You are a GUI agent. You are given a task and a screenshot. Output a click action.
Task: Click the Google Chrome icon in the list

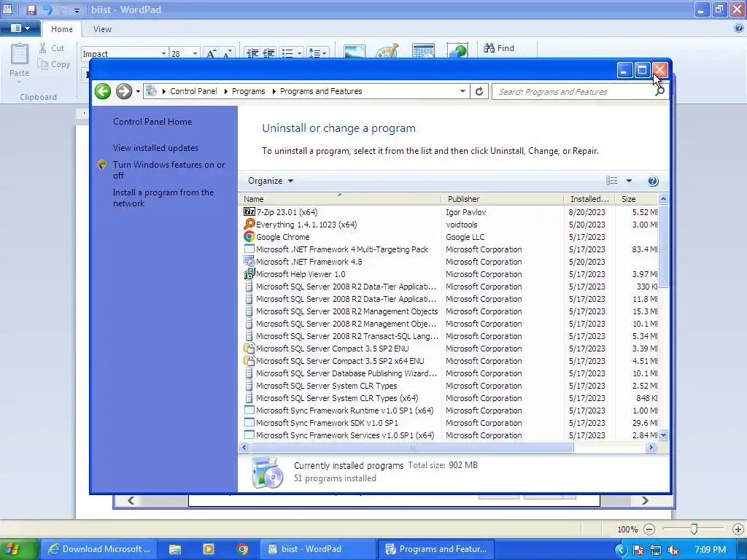pos(249,237)
